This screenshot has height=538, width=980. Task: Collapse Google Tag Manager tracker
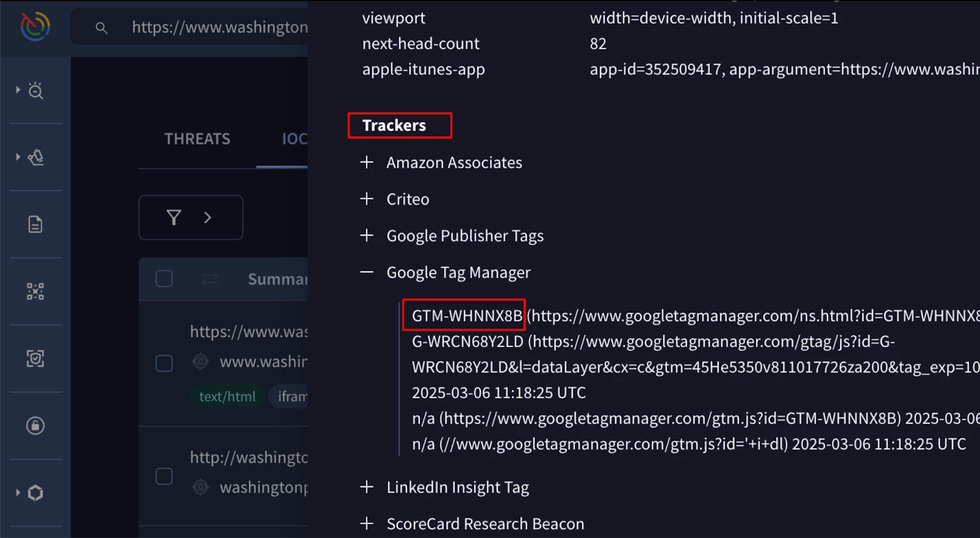point(367,272)
